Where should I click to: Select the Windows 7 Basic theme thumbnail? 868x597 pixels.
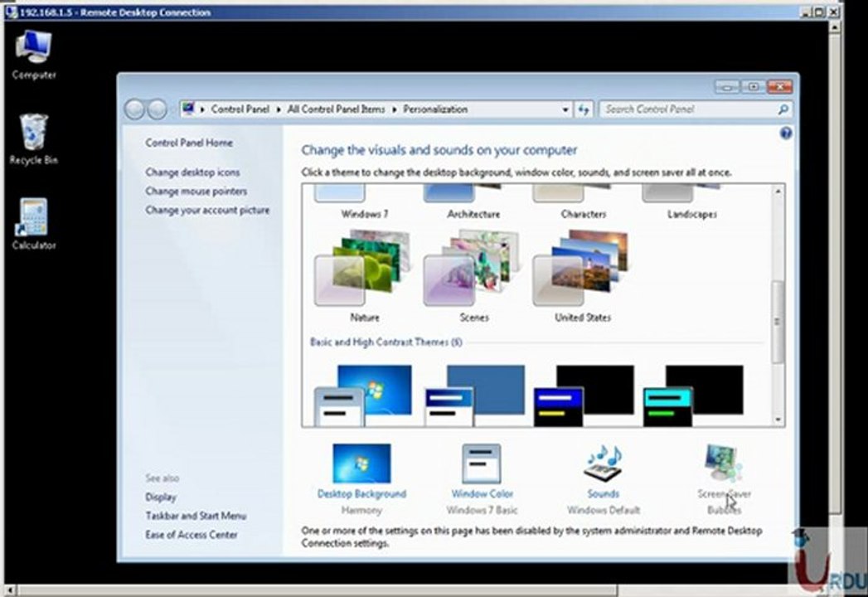tap(363, 396)
